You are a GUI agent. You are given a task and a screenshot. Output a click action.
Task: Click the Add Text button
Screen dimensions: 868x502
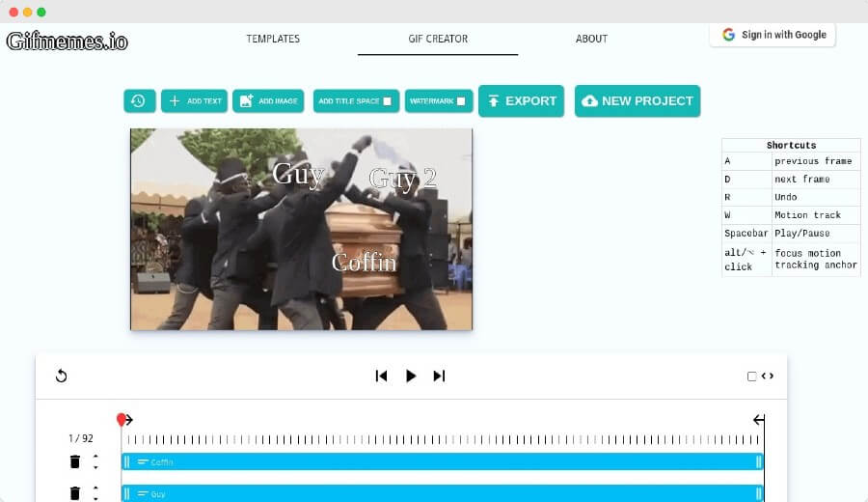click(x=194, y=100)
